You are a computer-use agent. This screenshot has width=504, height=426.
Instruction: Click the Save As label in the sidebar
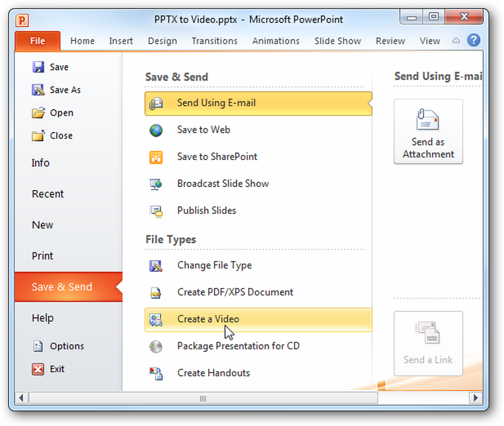point(65,90)
